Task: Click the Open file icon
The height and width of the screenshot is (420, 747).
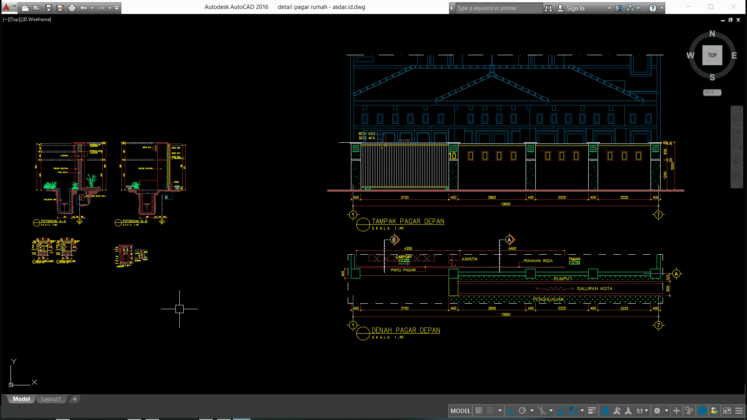Action: [37, 8]
